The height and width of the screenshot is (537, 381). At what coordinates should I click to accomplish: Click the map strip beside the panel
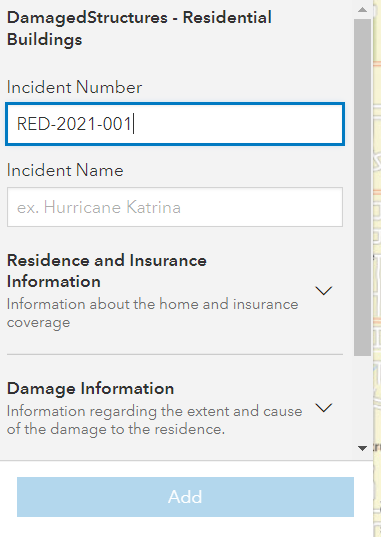pyautogui.click(x=377, y=240)
